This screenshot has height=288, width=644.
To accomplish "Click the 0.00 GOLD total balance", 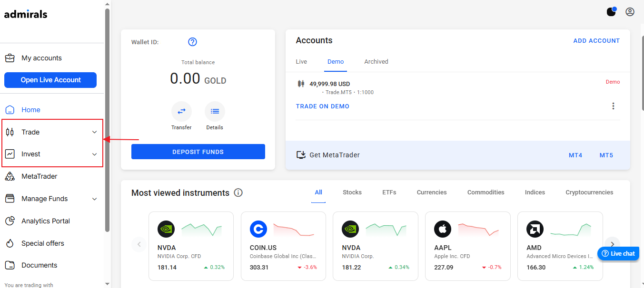I will coord(198,78).
